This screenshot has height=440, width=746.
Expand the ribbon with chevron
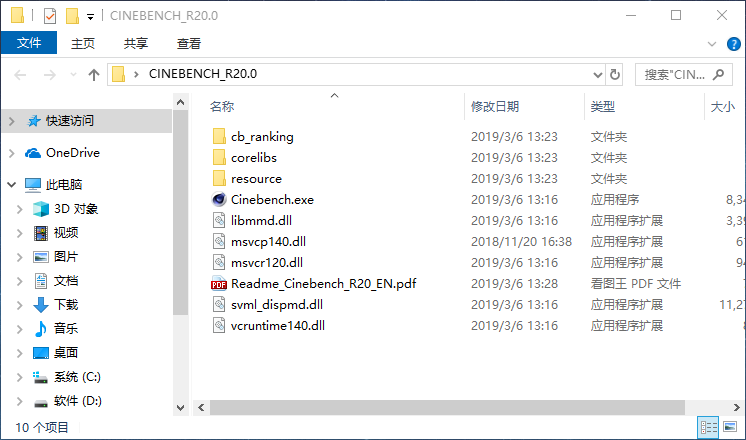click(712, 44)
